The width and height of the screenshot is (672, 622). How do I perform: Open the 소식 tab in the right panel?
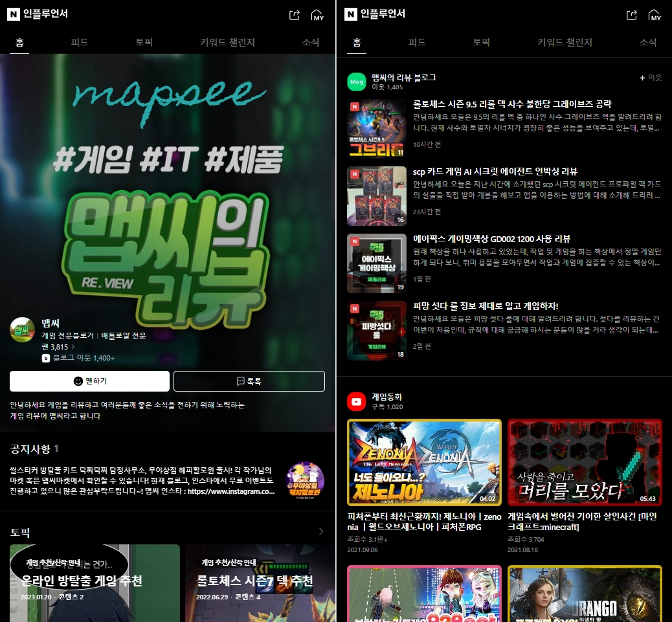point(648,43)
